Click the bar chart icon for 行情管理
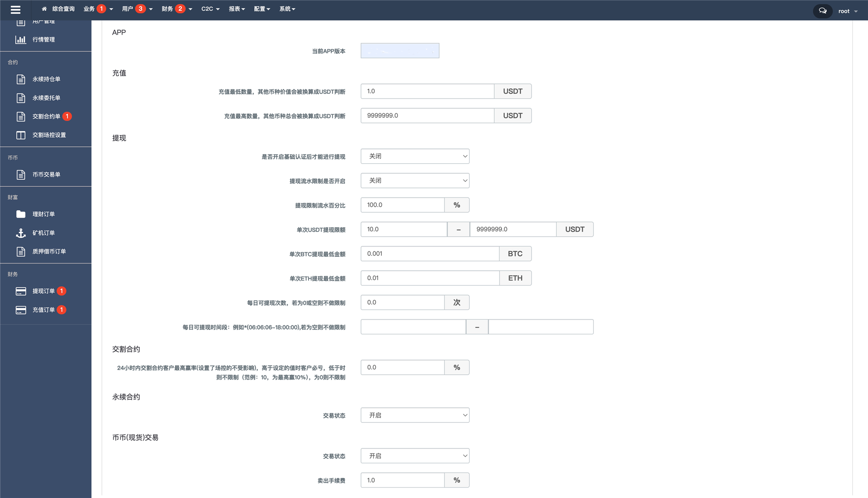This screenshot has width=868, height=498. tap(20, 40)
